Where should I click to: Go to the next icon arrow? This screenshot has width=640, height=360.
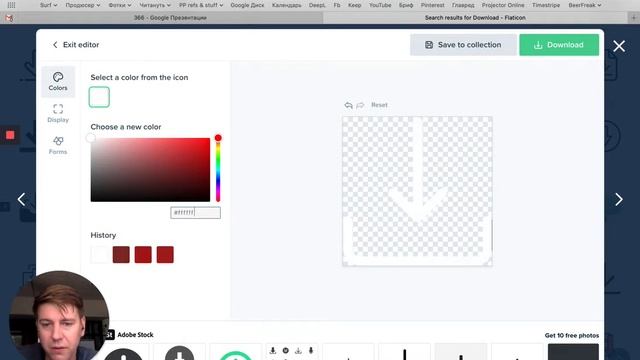click(619, 199)
